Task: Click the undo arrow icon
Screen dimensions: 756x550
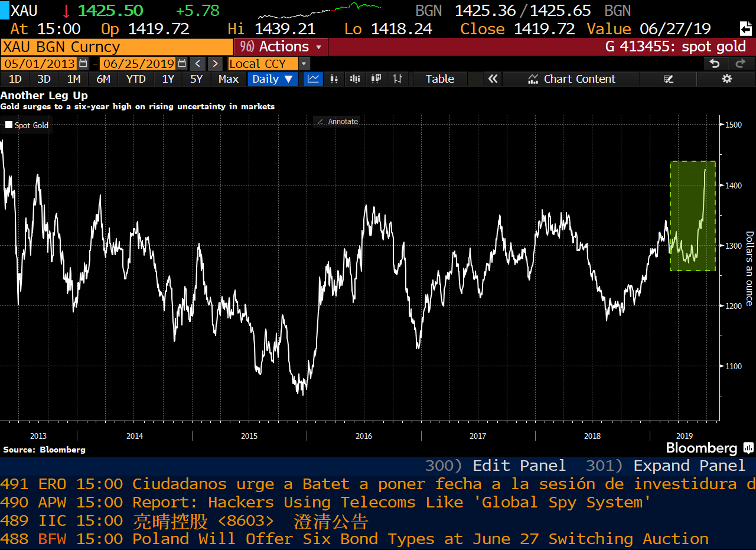Action: (x=715, y=64)
